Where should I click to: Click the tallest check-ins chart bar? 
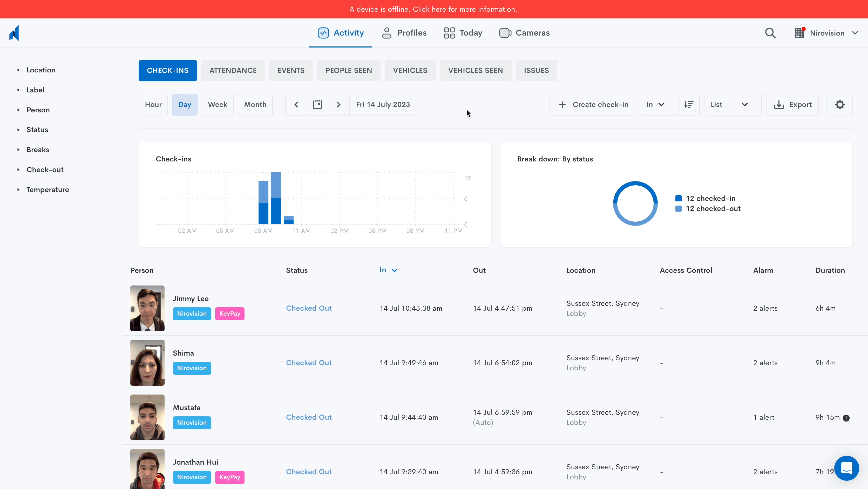click(x=276, y=198)
